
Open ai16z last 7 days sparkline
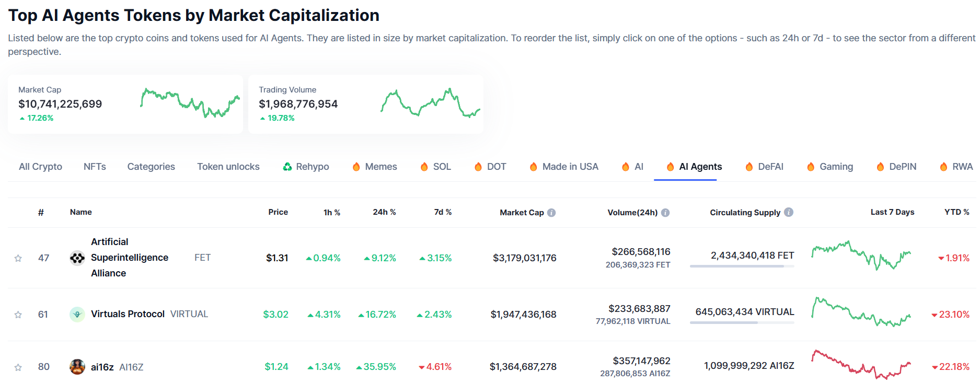(x=861, y=364)
